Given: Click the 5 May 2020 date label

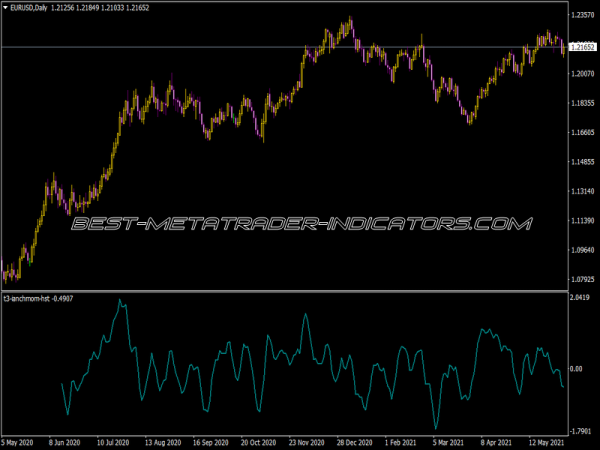Looking at the screenshot, I should click(x=17, y=443).
